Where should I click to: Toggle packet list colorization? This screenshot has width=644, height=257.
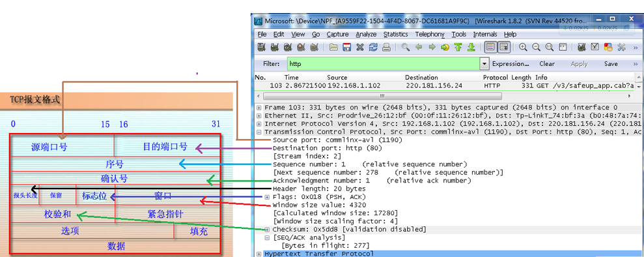tap(490, 47)
